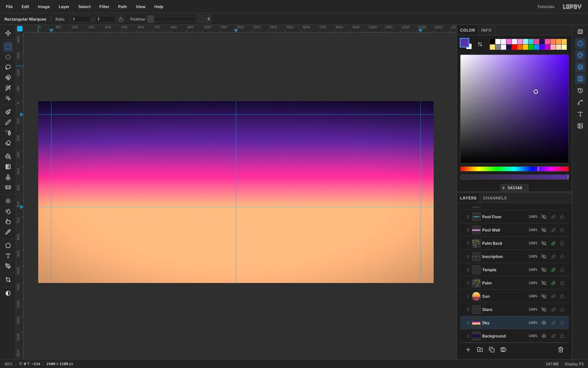Show the Stars layer
Screen dimensions: 588x368
coord(544,309)
